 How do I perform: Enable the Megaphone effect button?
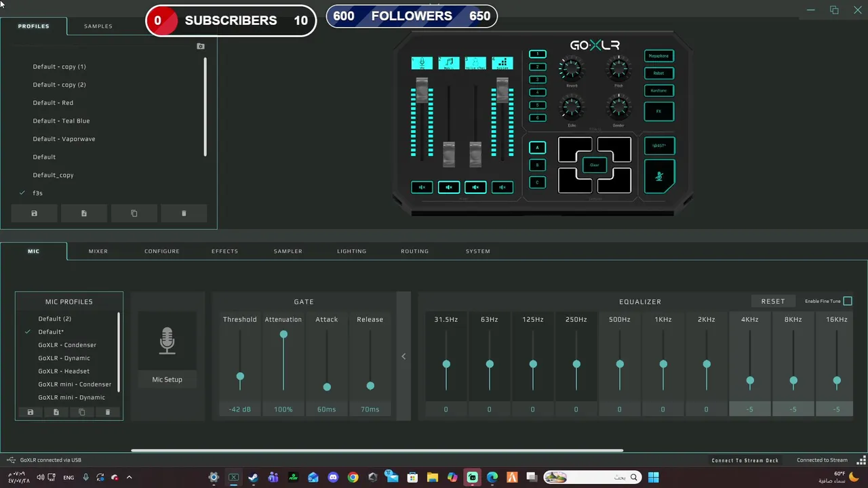tap(659, 56)
